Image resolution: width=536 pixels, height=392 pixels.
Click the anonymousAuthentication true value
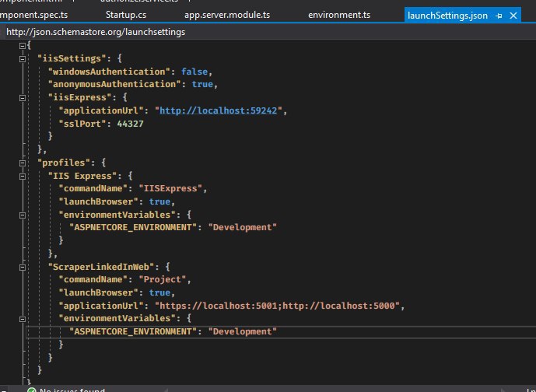click(x=202, y=85)
